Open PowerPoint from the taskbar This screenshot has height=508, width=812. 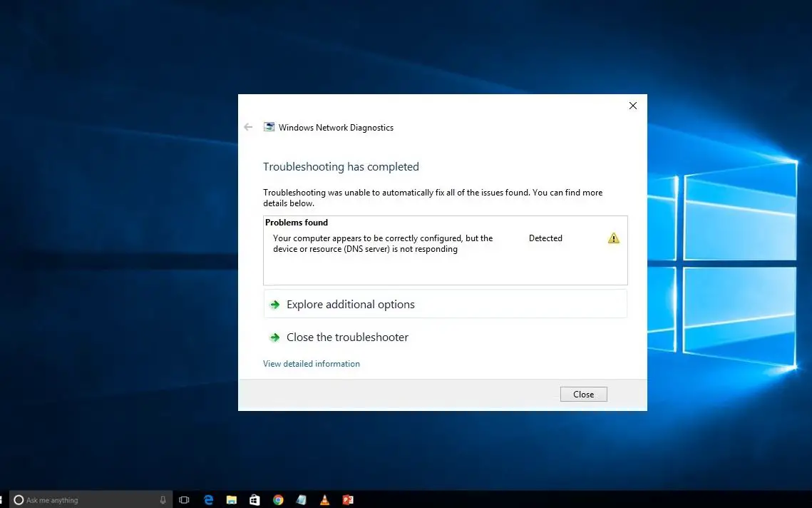[348, 499]
